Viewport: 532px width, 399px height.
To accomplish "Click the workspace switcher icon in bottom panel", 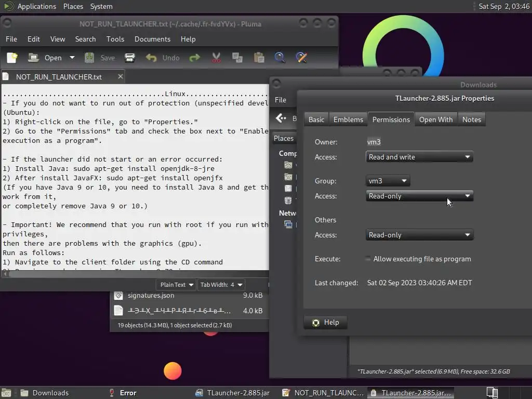I will [492, 393].
